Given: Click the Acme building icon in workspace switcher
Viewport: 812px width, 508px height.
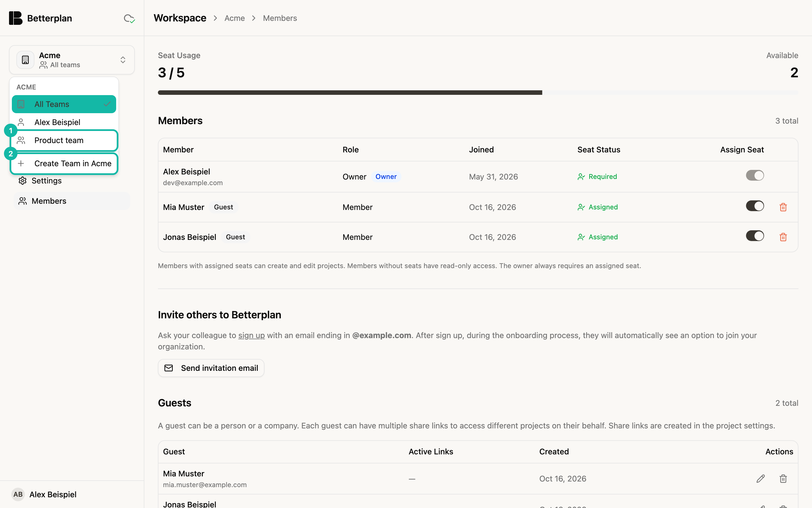Looking at the screenshot, I should (25, 60).
